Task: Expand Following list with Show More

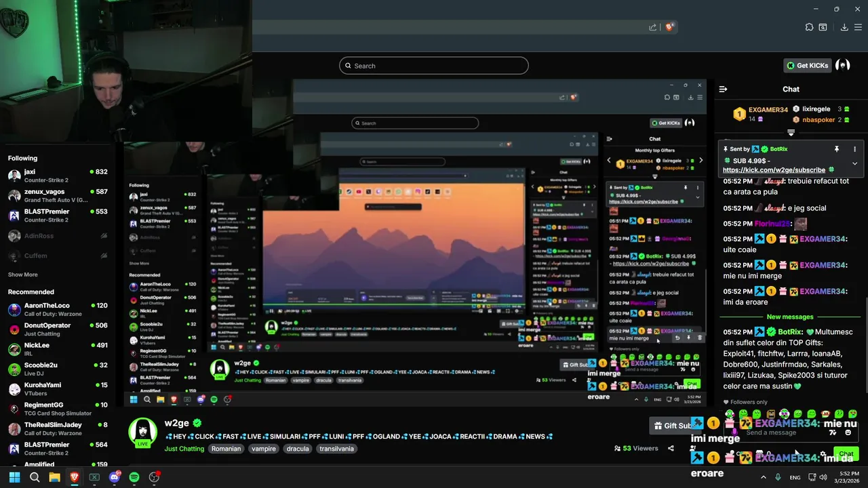Action: [23, 274]
